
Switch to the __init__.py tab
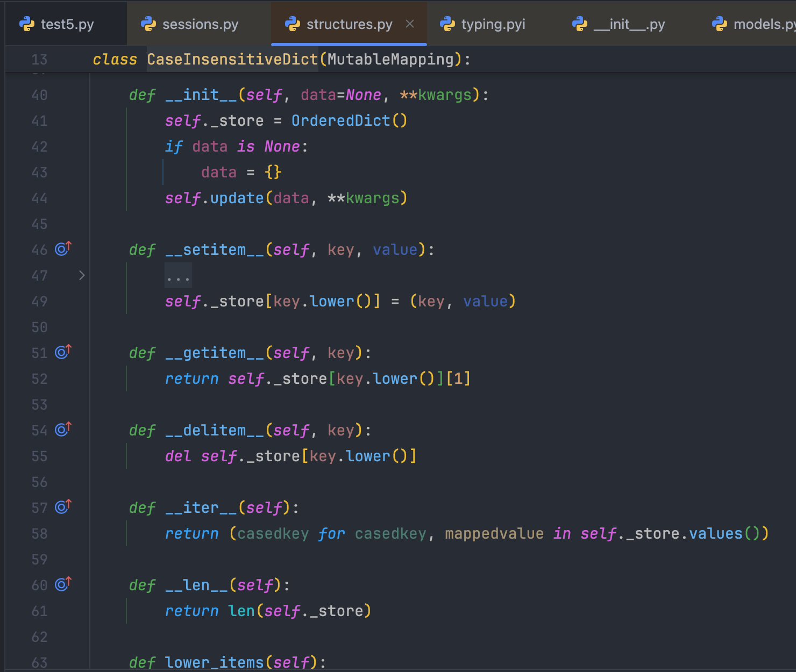[x=629, y=24]
